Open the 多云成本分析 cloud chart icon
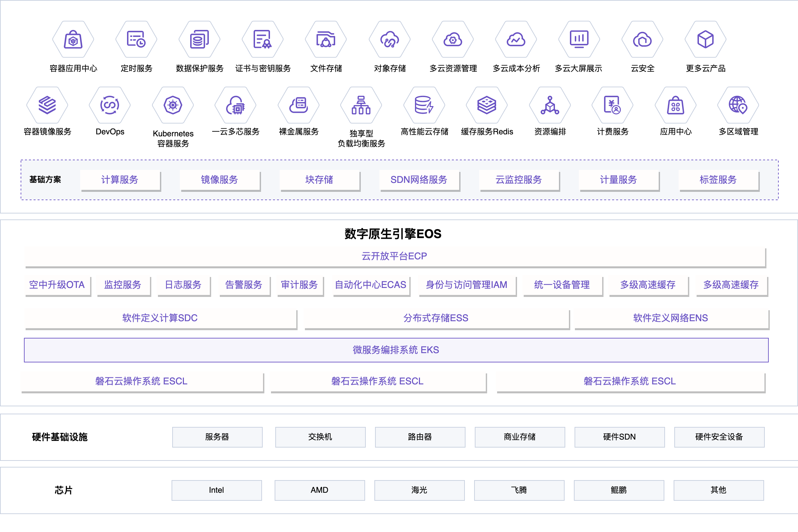Image resolution: width=798 pixels, height=532 pixels. (x=516, y=40)
